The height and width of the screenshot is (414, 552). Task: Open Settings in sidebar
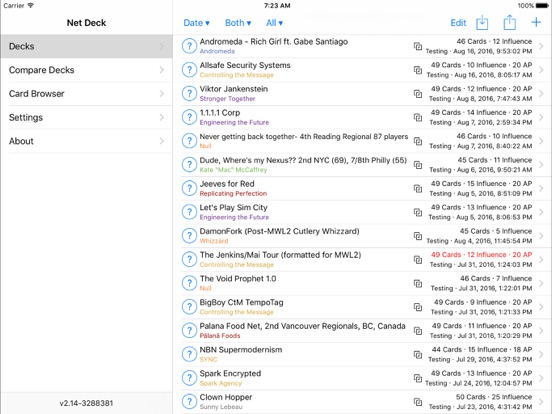[87, 117]
